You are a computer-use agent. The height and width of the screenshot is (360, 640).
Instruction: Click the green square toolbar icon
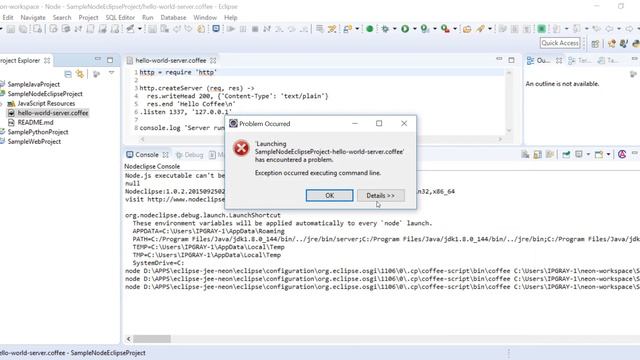(542, 29)
